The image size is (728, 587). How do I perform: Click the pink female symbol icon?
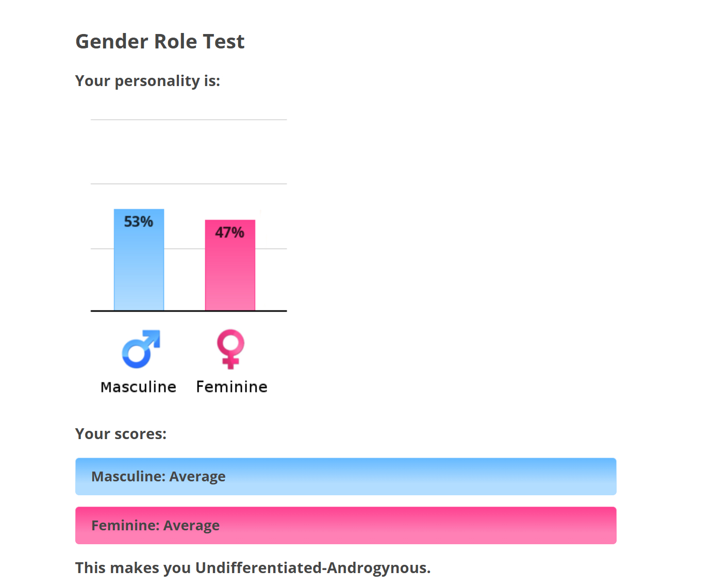click(x=230, y=349)
